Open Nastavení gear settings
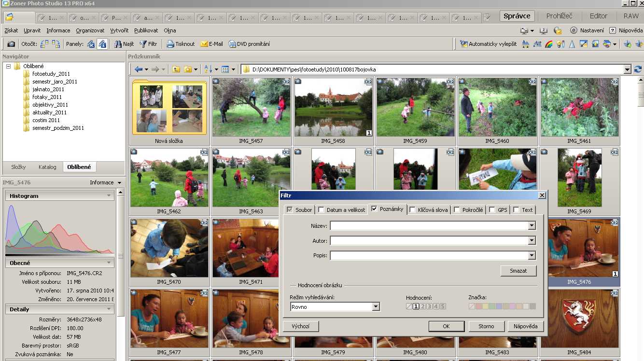The height and width of the screenshot is (361, 644). pos(574,30)
